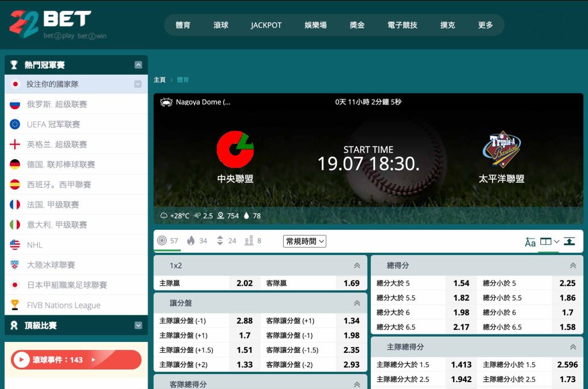Click the Nagoya Dome stadium icon
This screenshot has width=588, height=389.
coord(166,102)
